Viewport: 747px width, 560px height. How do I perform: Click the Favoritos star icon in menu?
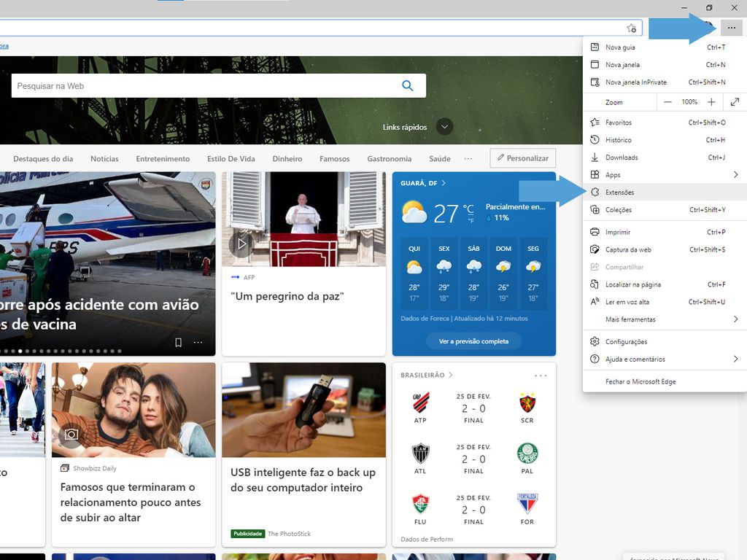[x=595, y=122]
